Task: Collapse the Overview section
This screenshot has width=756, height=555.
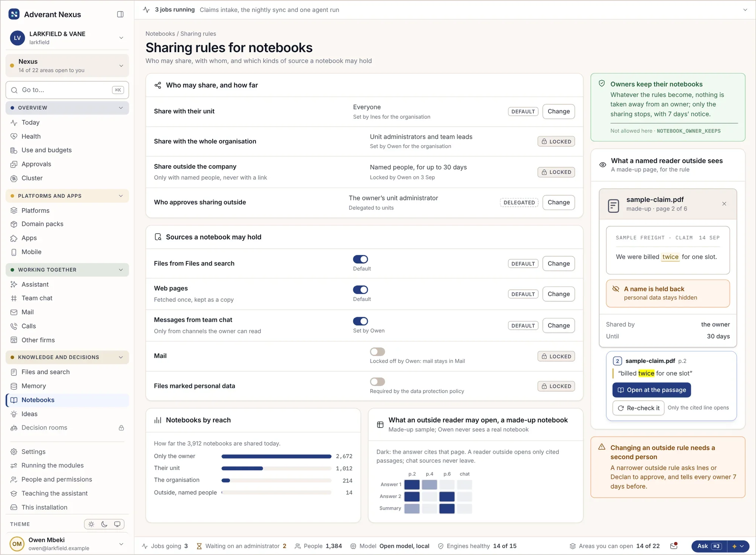Action: pyautogui.click(x=67, y=108)
